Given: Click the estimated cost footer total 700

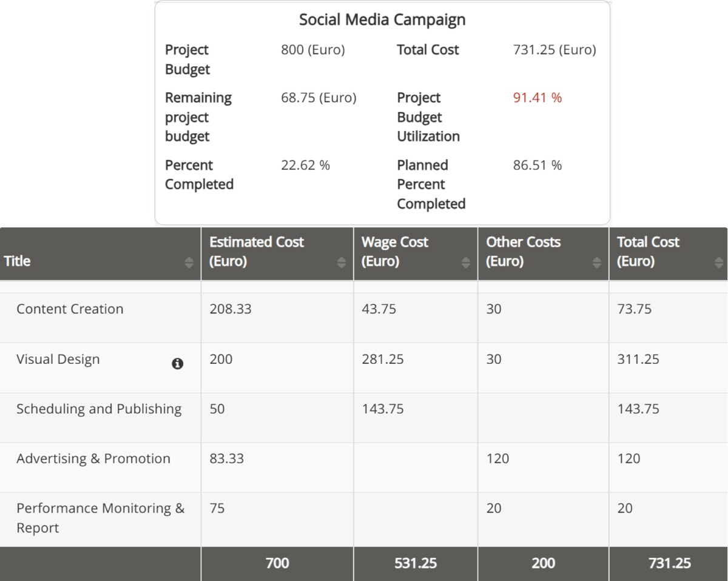Looking at the screenshot, I should tap(277, 563).
